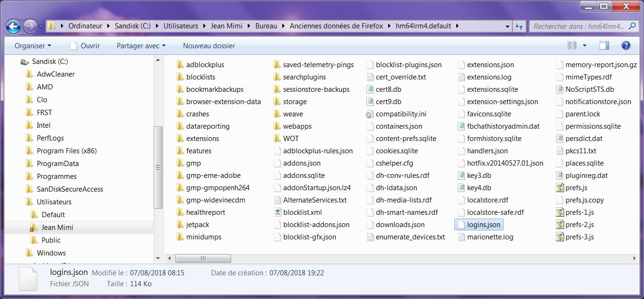Select Windows folder in the tree

[x=51, y=253]
